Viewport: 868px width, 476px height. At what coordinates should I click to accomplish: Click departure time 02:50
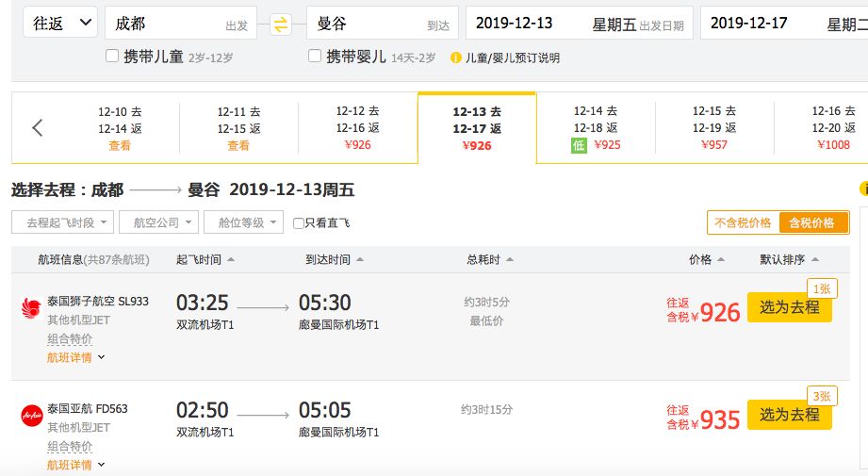202,410
